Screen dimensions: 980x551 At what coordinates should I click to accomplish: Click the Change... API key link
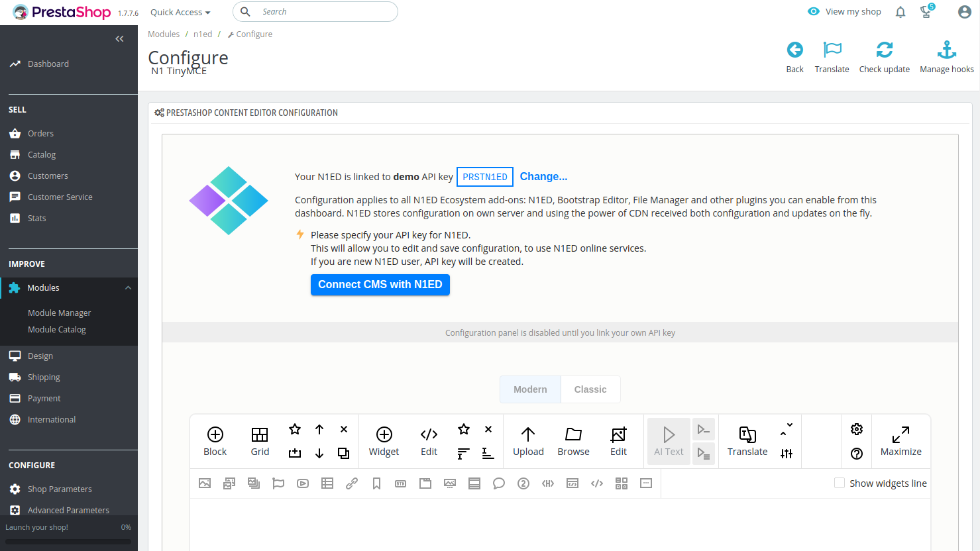[543, 176]
